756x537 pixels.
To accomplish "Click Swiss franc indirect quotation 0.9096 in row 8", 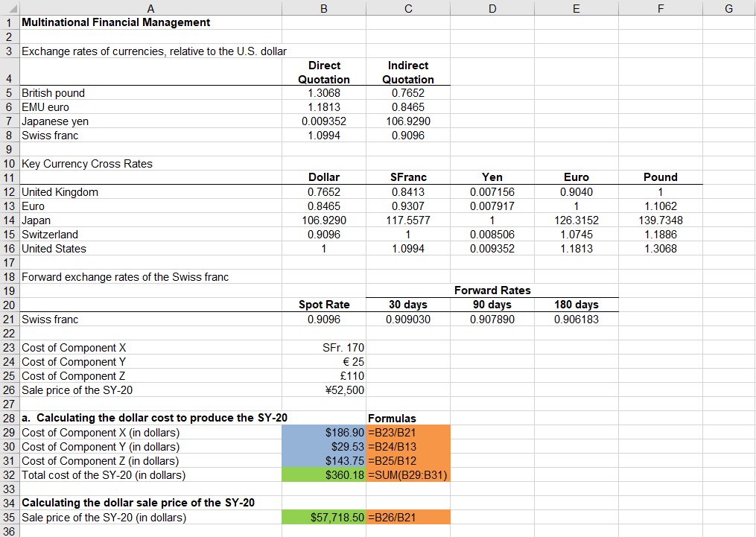I will pyautogui.click(x=408, y=136).
